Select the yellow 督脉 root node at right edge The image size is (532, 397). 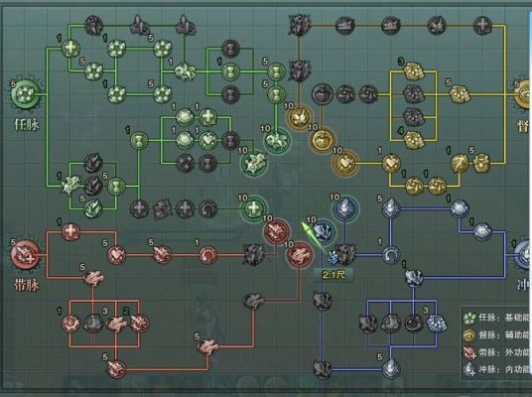(523, 94)
